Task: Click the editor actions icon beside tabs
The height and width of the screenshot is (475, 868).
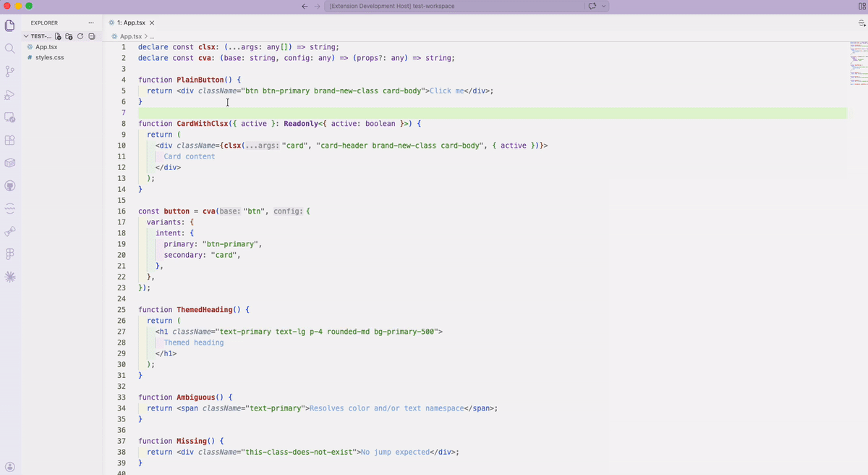Action: tap(861, 23)
